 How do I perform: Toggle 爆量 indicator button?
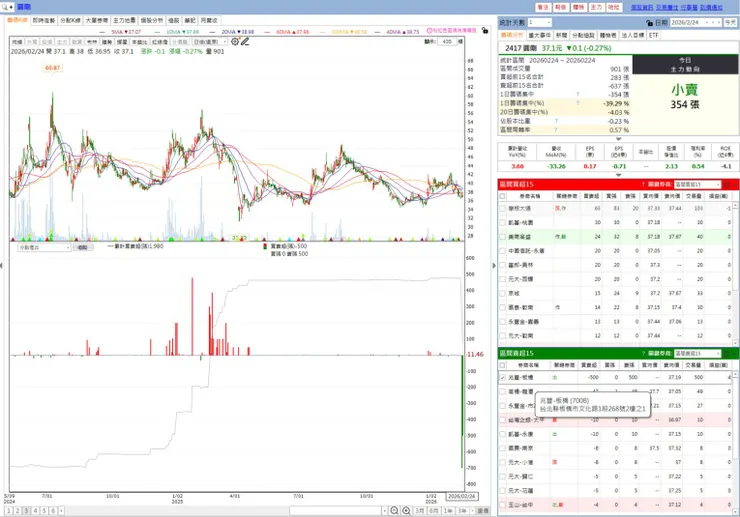coord(122,42)
